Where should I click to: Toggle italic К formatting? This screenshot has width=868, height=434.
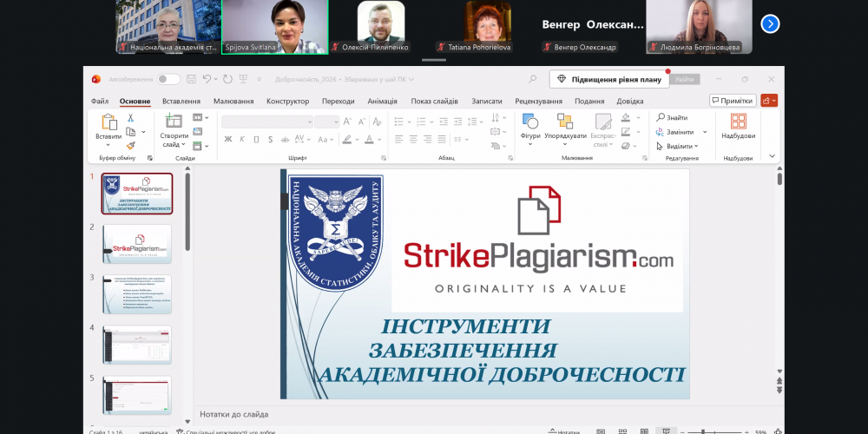242,139
